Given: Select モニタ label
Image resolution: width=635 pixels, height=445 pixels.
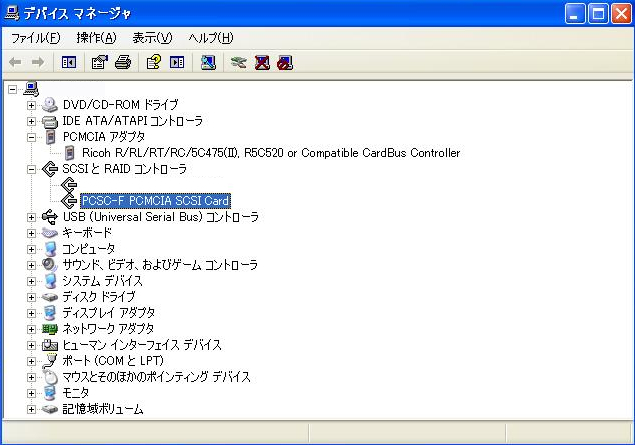Looking at the screenshot, I should point(76,393).
